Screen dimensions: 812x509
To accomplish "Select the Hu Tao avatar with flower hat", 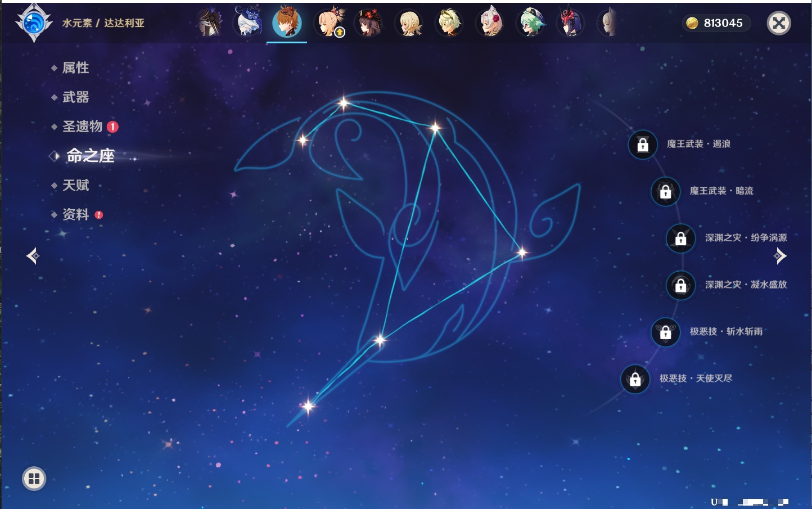I will point(369,23).
